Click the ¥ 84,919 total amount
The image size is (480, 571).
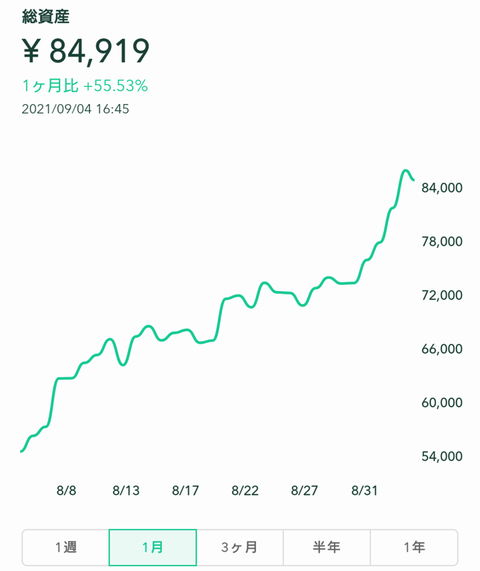coord(86,51)
